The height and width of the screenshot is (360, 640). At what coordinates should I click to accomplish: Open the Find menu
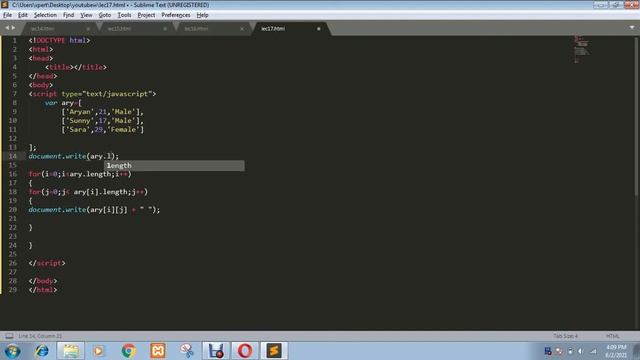point(68,15)
